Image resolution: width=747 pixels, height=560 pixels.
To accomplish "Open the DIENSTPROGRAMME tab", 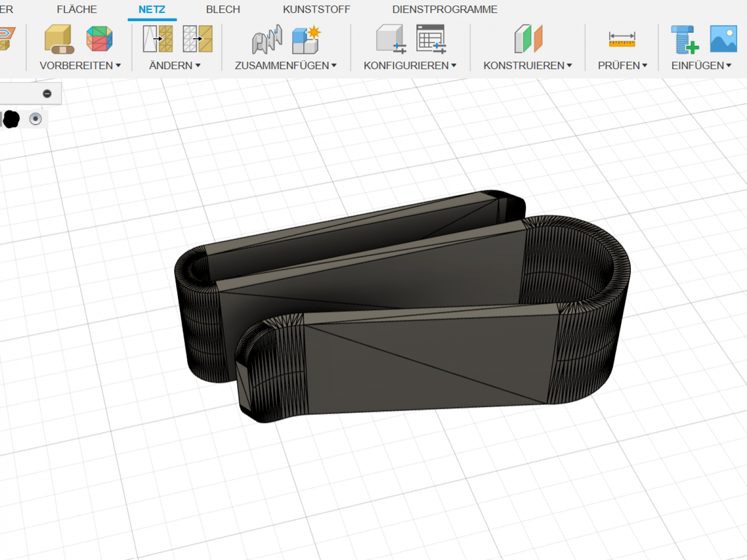I will coord(444,9).
